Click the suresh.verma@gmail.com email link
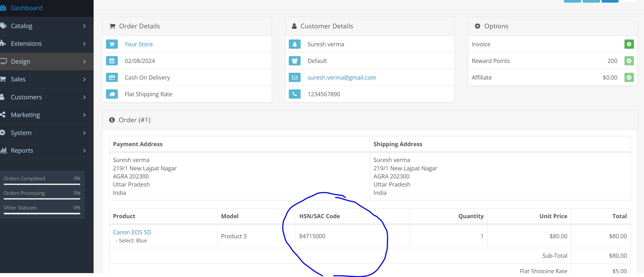Image resolution: width=644 pixels, height=277 pixels. 342,78
